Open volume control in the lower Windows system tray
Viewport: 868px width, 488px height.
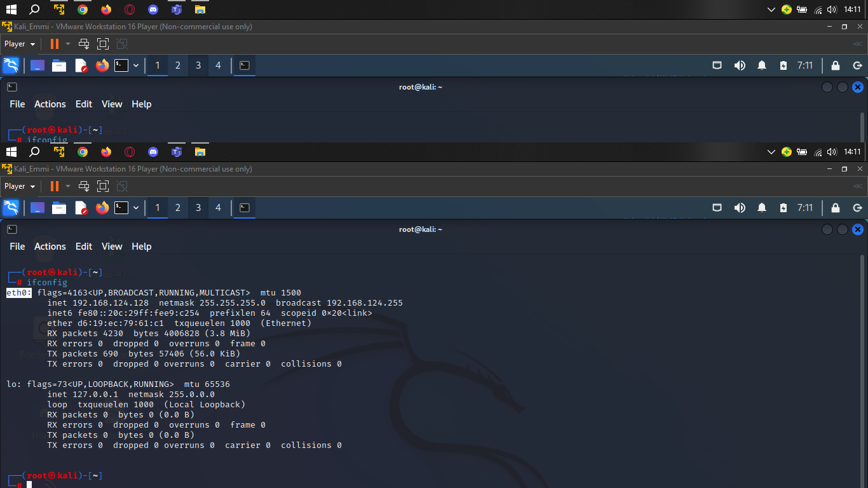pyautogui.click(x=832, y=152)
